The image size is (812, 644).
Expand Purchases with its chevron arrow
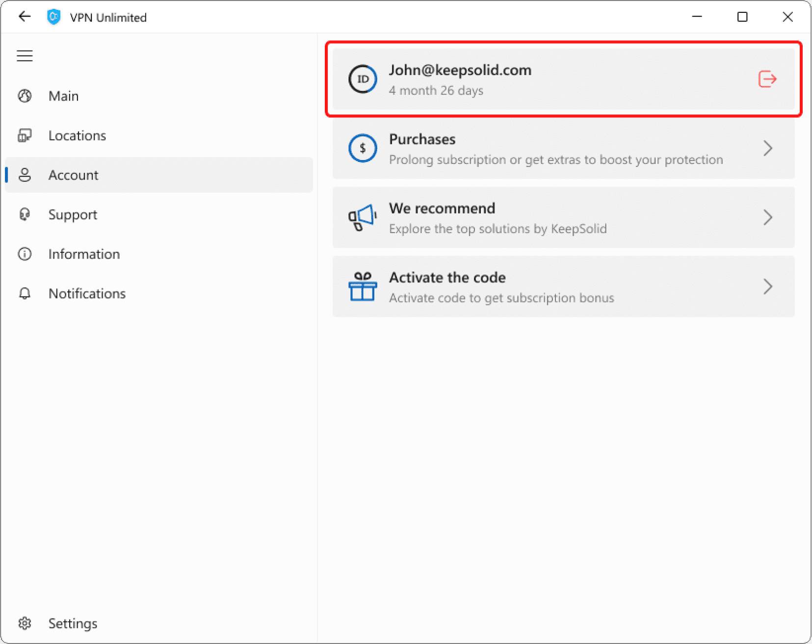[x=768, y=148]
